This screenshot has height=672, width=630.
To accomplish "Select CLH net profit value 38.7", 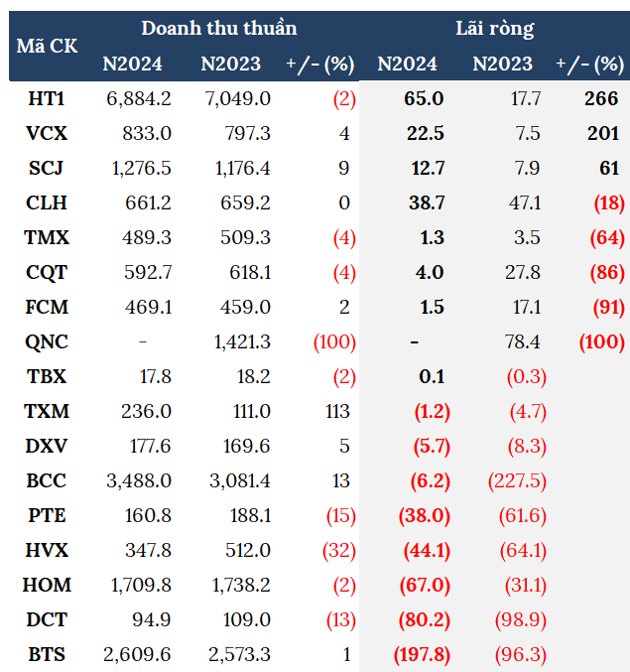I will click(x=426, y=202).
